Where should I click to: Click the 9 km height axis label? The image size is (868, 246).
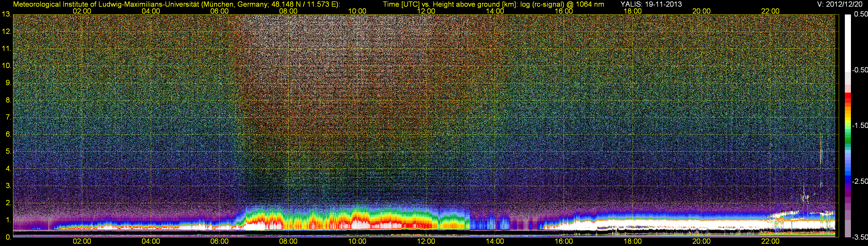[8, 83]
